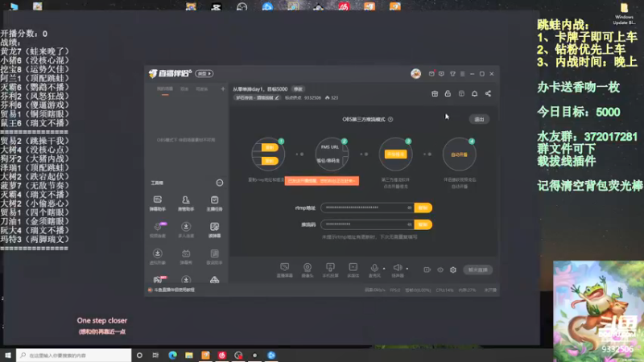Image resolution: width=644 pixels, height=362 pixels.
Task: Add a new scene with plus button
Action: (223, 88)
